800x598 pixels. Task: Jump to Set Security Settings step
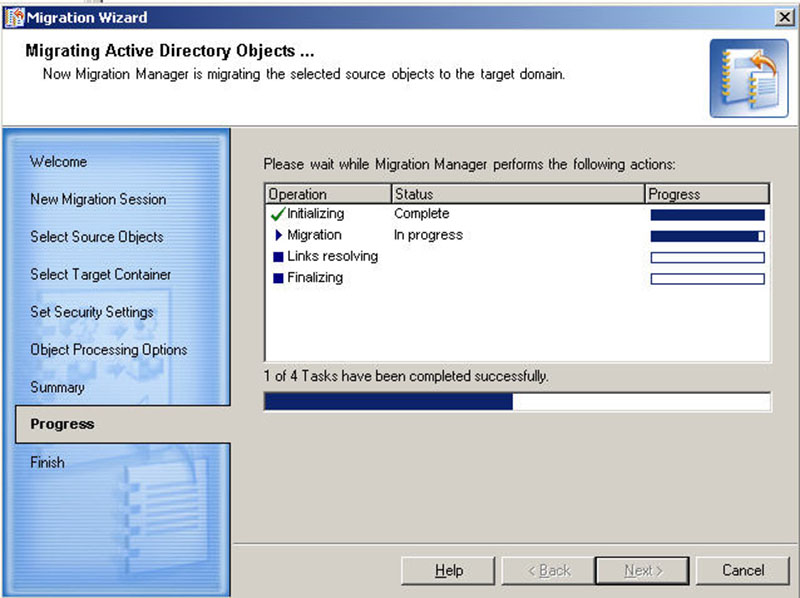coord(92,312)
